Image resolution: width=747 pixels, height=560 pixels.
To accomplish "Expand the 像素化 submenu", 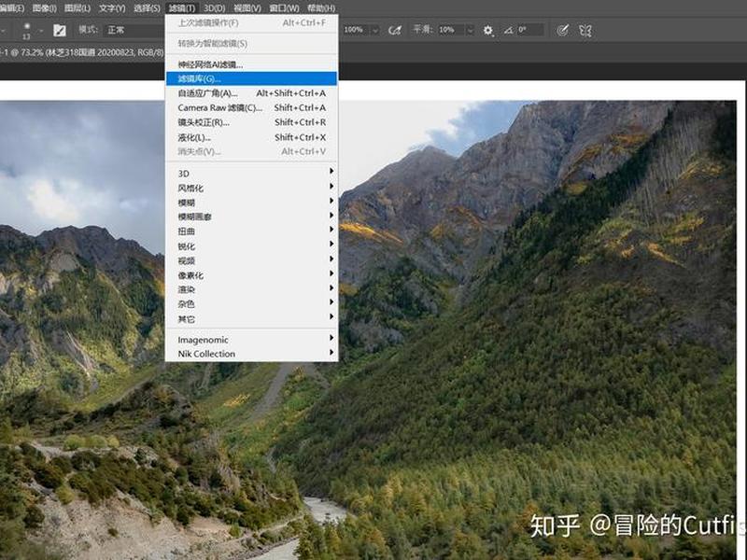I will (251, 275).
